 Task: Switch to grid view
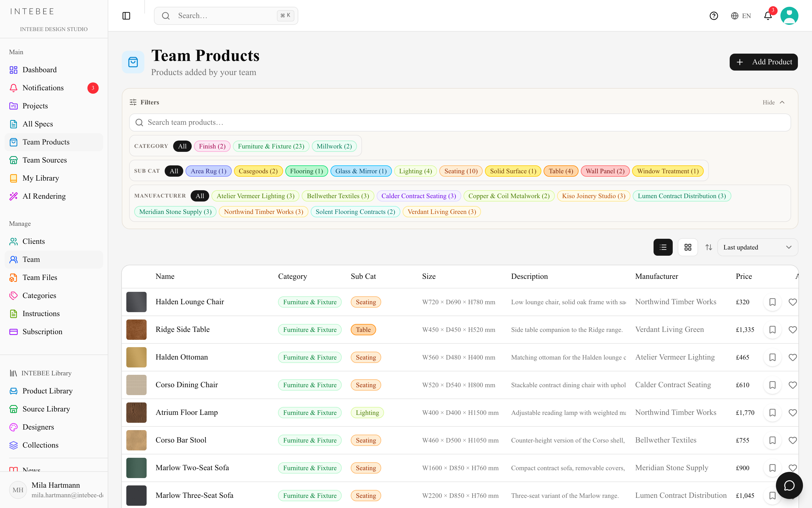[x=687, y=247]
